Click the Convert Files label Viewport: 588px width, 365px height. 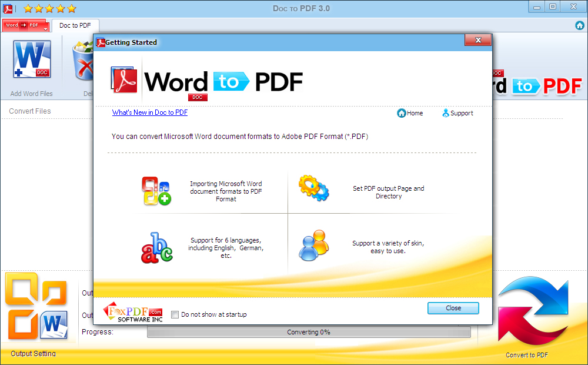click(30, 111)
